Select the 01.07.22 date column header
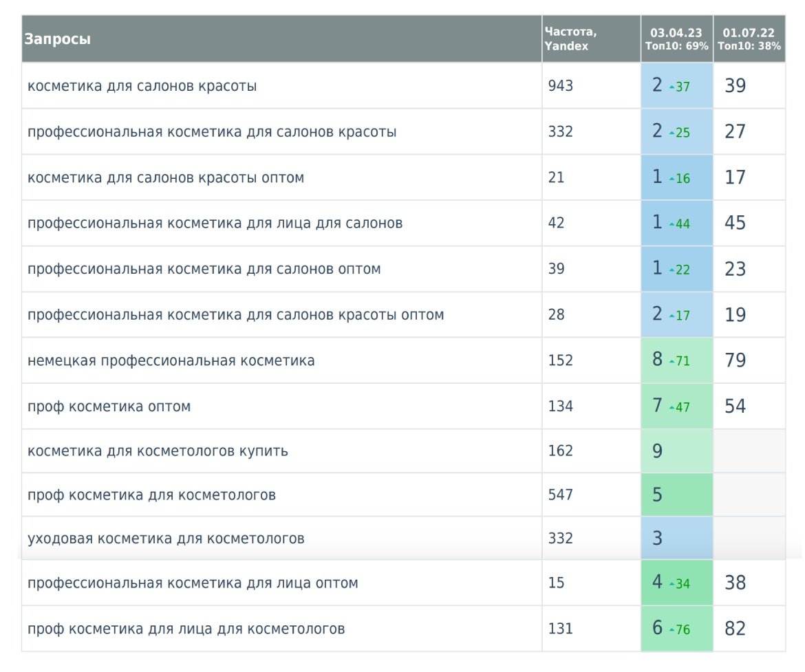The image size is (805, 672). click(x=749, y=39)
